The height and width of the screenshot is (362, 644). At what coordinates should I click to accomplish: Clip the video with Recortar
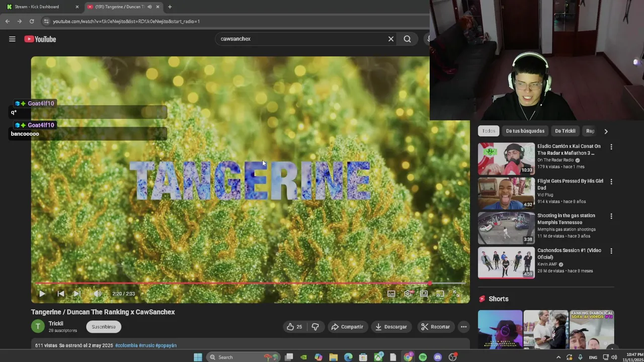tap(436, 327)
